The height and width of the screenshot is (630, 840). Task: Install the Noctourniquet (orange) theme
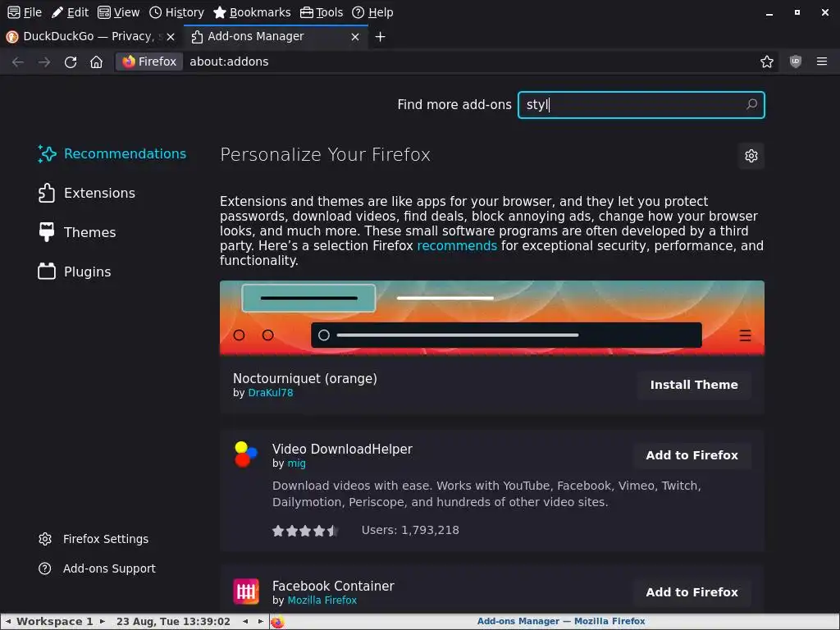(x=694, y=385)
